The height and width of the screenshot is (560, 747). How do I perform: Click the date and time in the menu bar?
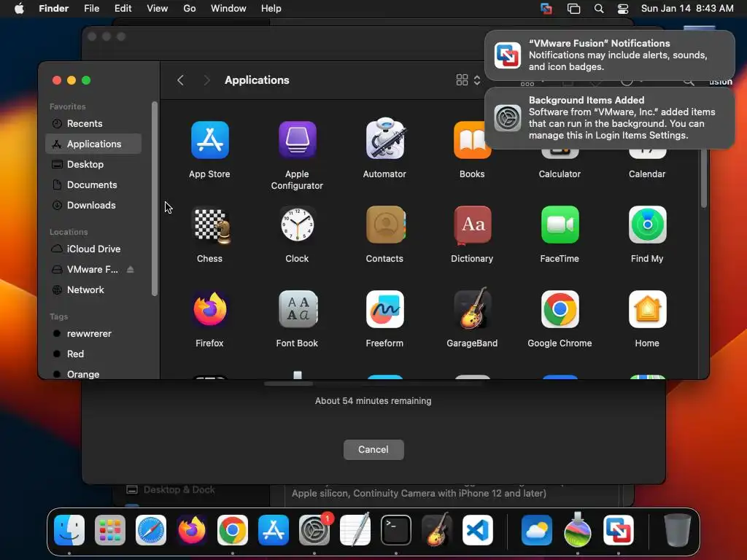click(x=687, y=9)
